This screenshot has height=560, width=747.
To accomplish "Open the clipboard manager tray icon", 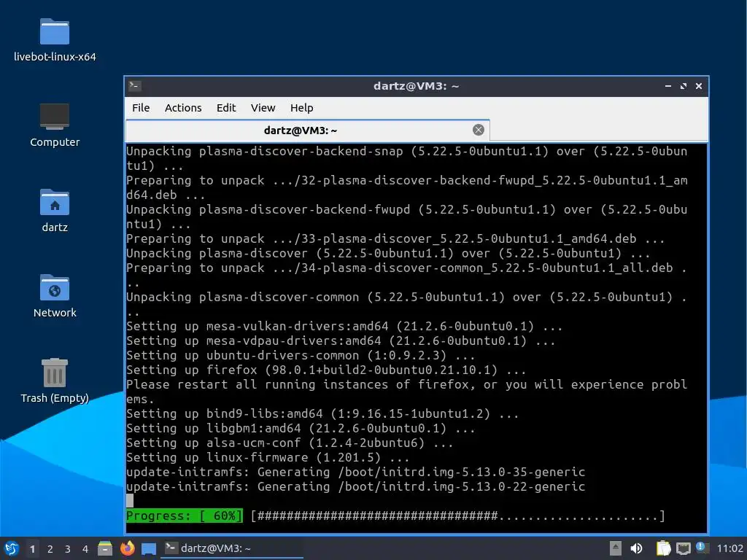I will coord(662,548).
